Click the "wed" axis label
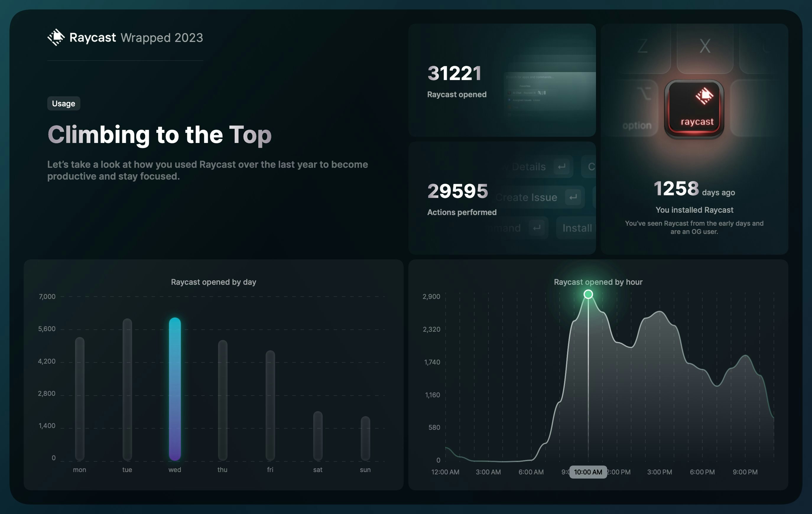Screen dimensions: 812x514 point(175,469)
